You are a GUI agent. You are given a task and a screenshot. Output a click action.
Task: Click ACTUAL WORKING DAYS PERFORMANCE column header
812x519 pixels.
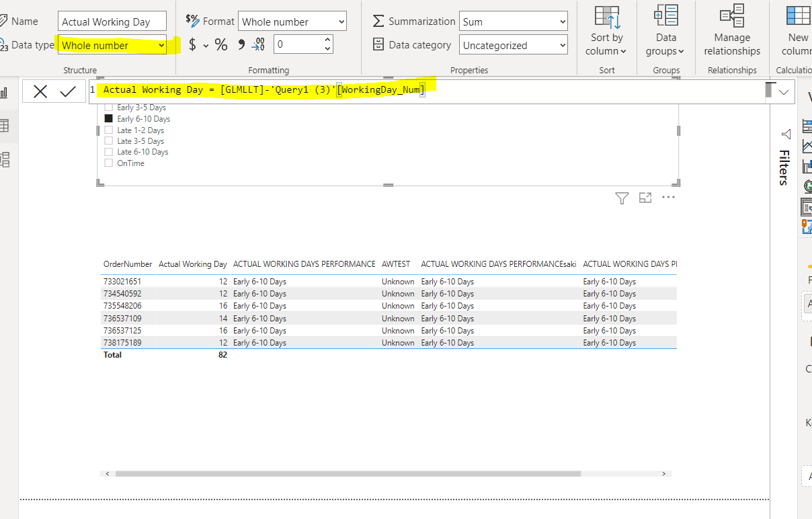pyautogui.click(x=304, y=264)
